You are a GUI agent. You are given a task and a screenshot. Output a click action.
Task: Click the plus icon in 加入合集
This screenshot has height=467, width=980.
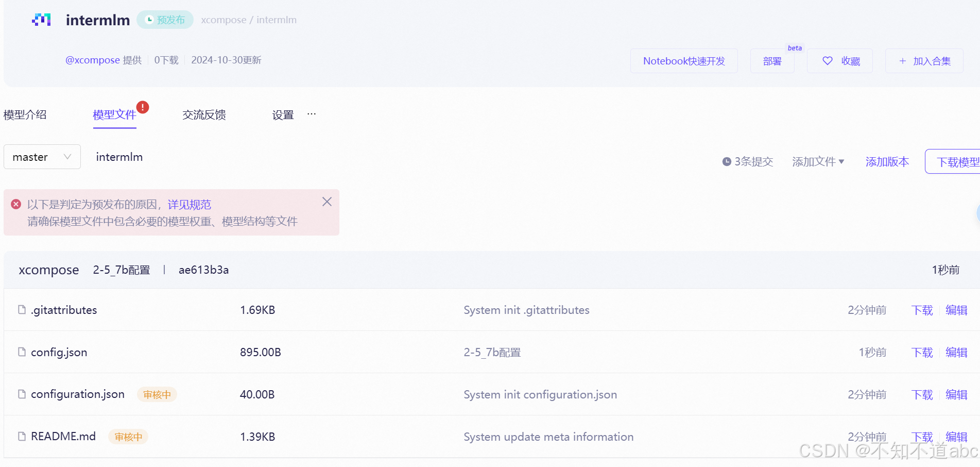[902, 61]
